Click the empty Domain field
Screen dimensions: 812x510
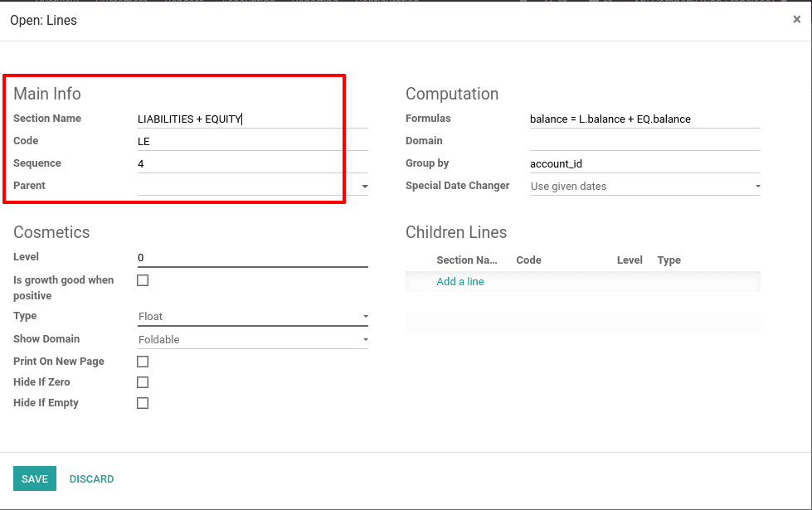tap(645, 141)
